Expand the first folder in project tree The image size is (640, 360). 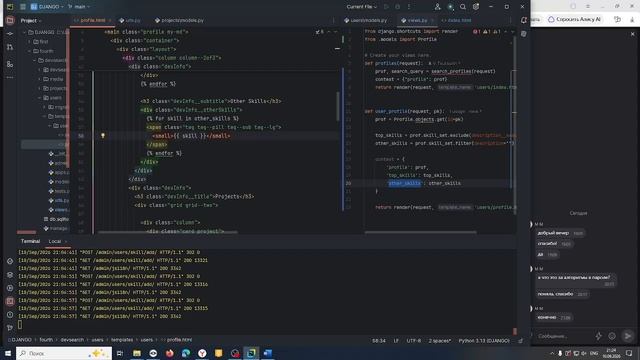click(x=29, y=42)
